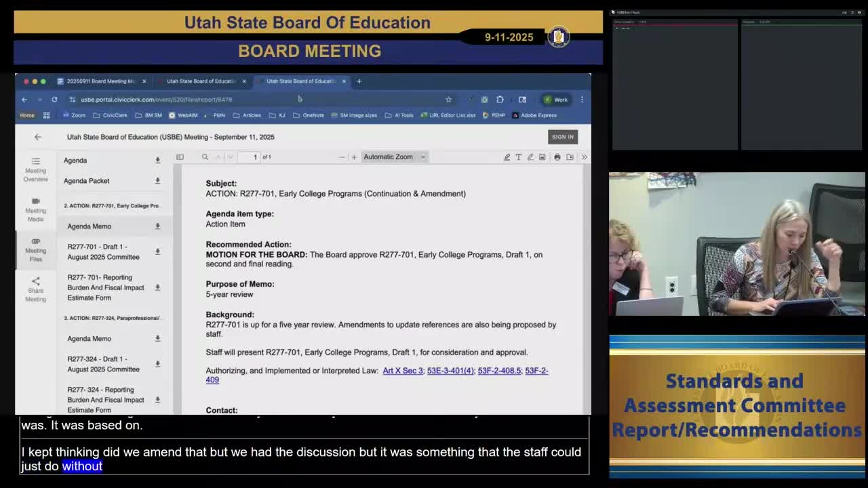Download the Agenda Packet file

[x=157, y=181]
